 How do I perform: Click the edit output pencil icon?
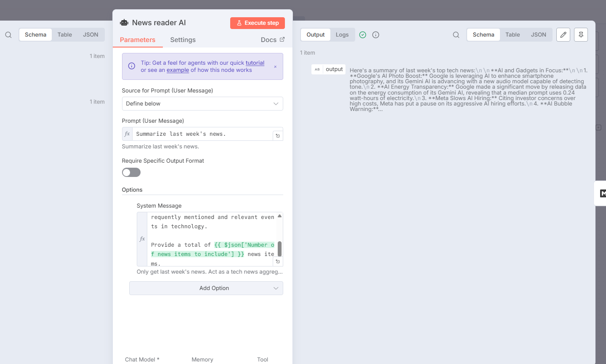click(563, 35)
